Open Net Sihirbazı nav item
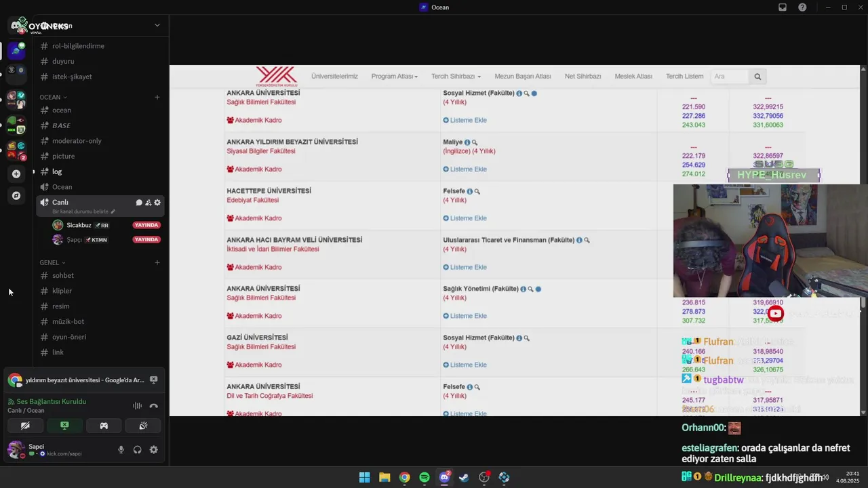This screenshot has height=488, width=868. [583, 77]
